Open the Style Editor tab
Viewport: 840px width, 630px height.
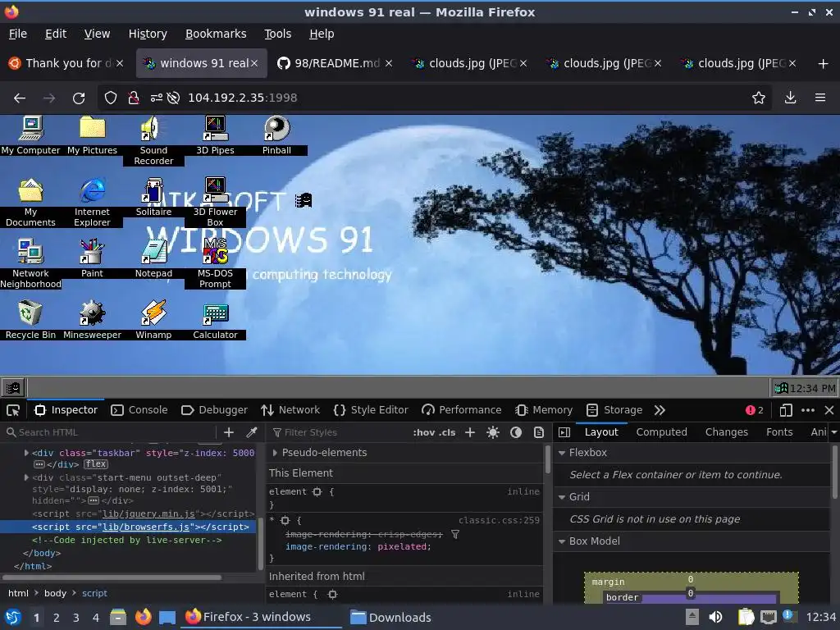click(x=371, y=410)
